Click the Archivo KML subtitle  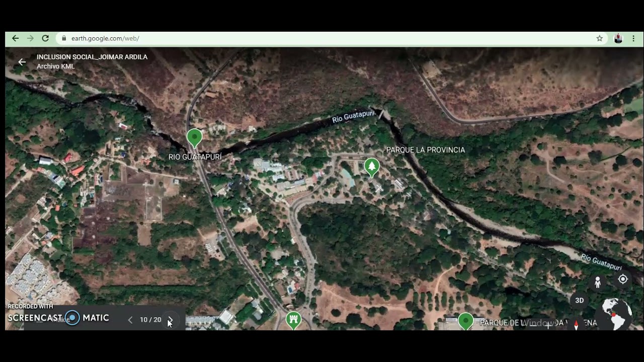pos(55,66)
